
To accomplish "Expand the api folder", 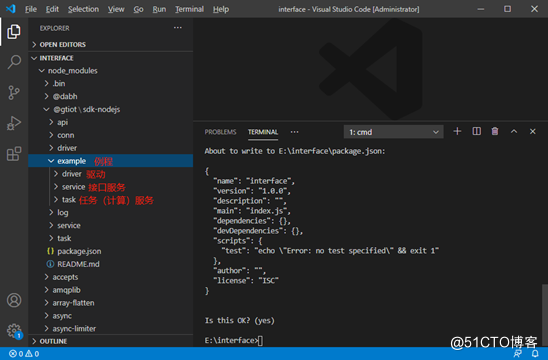I will point(110,122).
